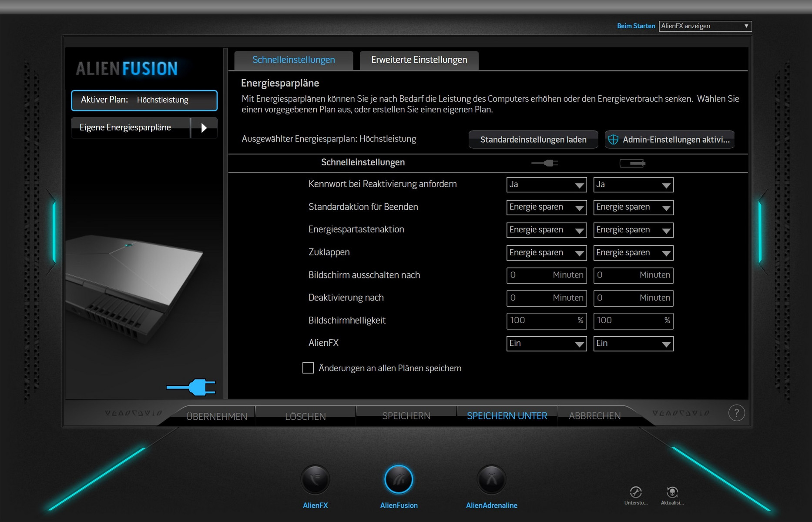Click battery Bildschirmhelligkeit percent field
The width and height of the screenshot is (812, 522).
(x=633, y=321)
